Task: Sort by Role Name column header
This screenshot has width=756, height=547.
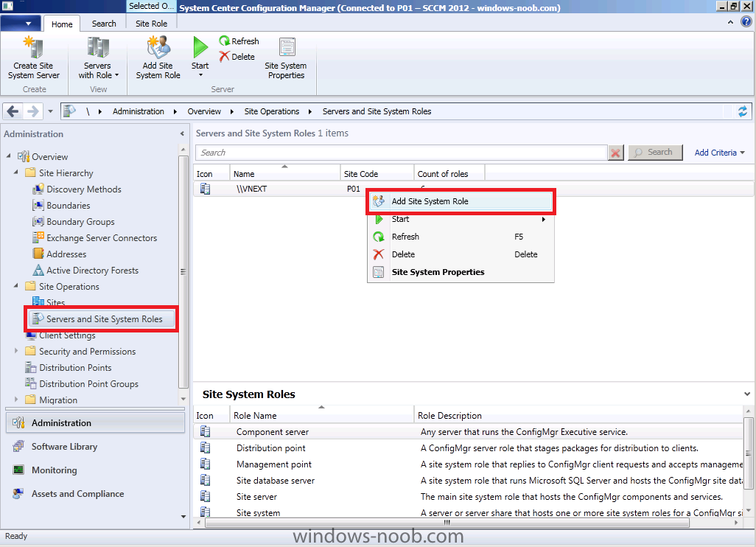Action: click(x=321, y=415)
